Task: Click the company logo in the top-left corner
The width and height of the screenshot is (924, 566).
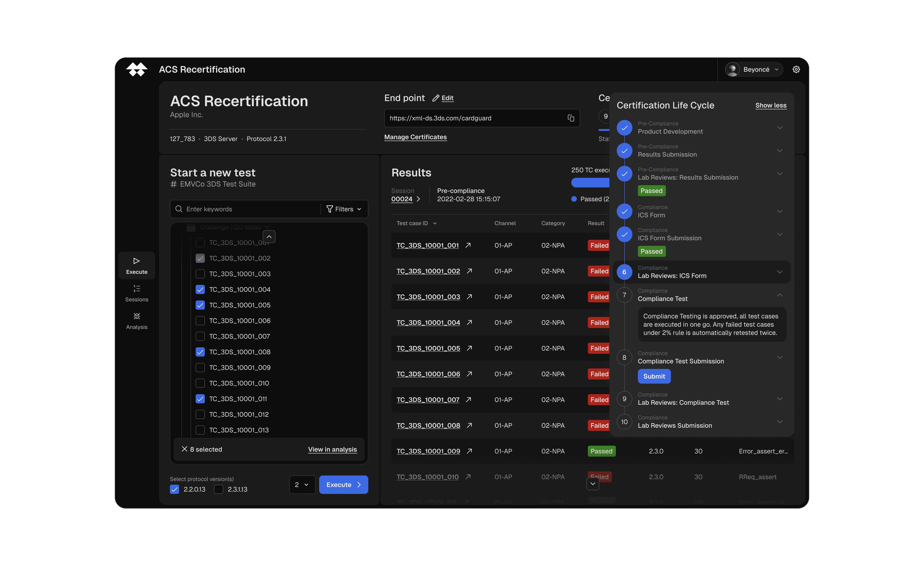Action: 136,69
